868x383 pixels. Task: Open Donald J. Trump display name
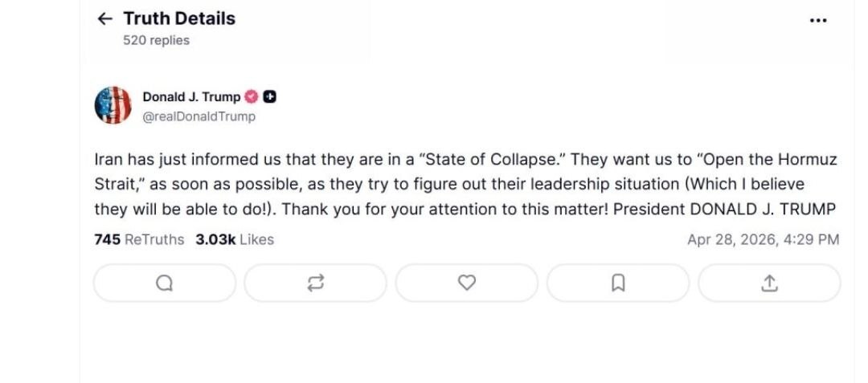[x=190, y=97]
